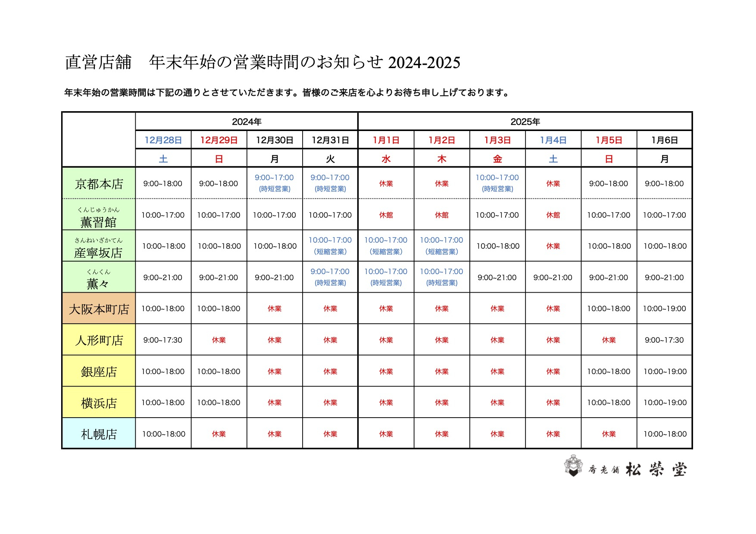Image resolution: width=756 pixels, height=534 pixels.
Task: Select the 薫習館 store row label
Action: [x=99, y=222]
